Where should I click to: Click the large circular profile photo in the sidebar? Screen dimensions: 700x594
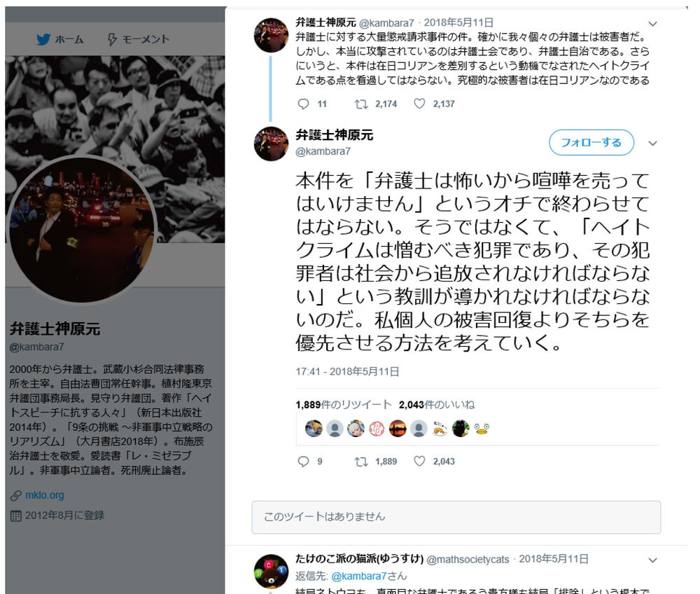(82, 229)
